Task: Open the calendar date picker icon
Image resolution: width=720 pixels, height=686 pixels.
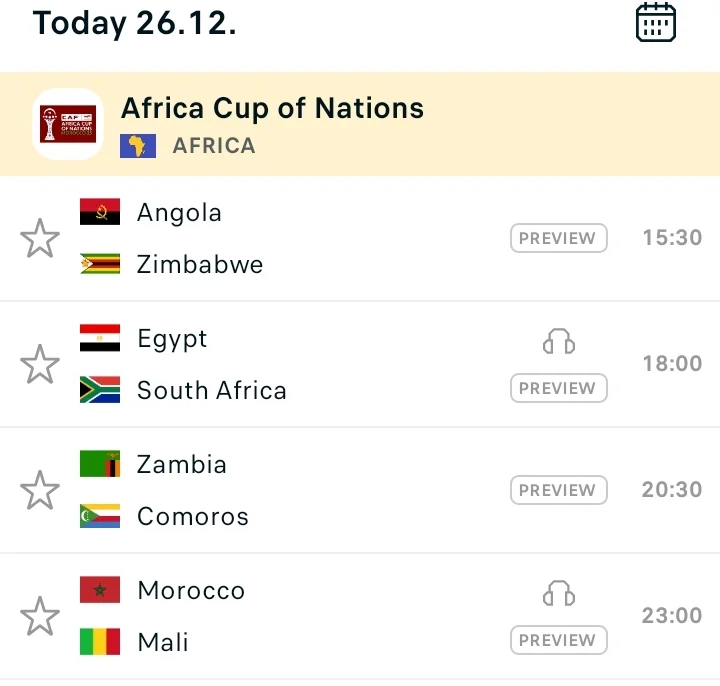Action: (x=656, y=22)
